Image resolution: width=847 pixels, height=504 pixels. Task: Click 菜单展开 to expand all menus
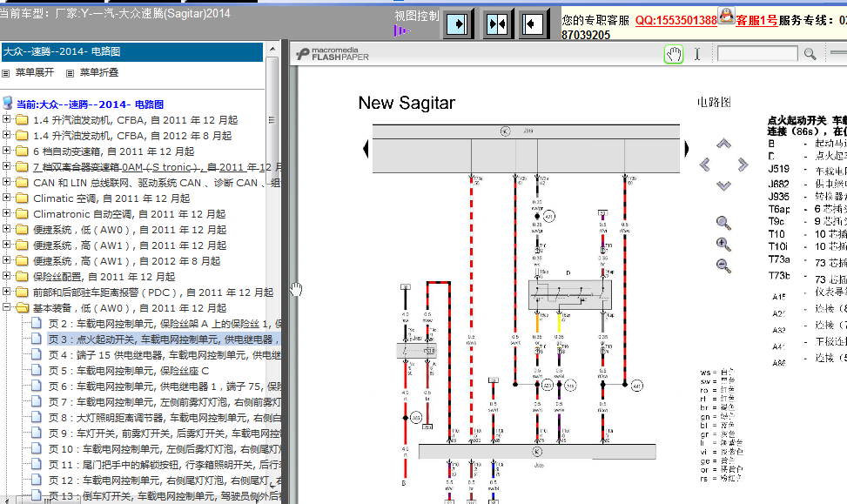point(35,72)
